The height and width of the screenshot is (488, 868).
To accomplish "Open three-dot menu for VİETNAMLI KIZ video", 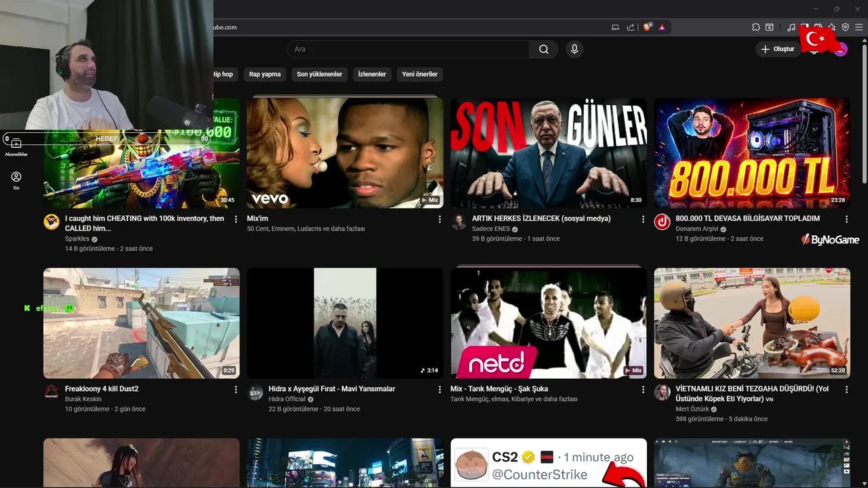I will [x=846, y=389].
